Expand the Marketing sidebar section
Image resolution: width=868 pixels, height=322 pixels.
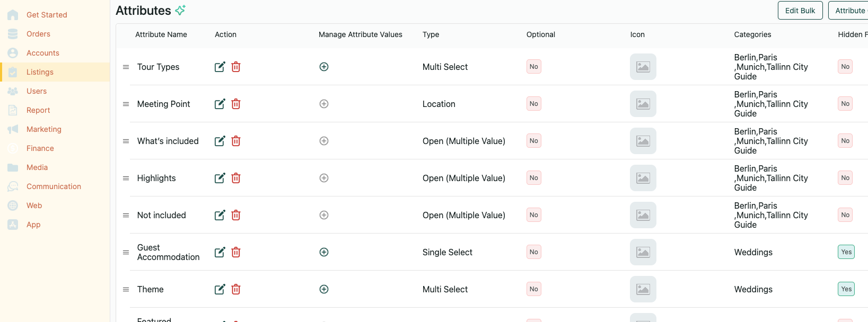point(43,129)
